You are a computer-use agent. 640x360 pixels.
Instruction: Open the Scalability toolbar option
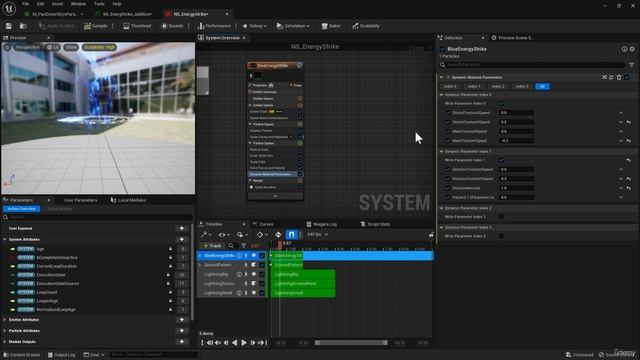[x=366, y=26]
